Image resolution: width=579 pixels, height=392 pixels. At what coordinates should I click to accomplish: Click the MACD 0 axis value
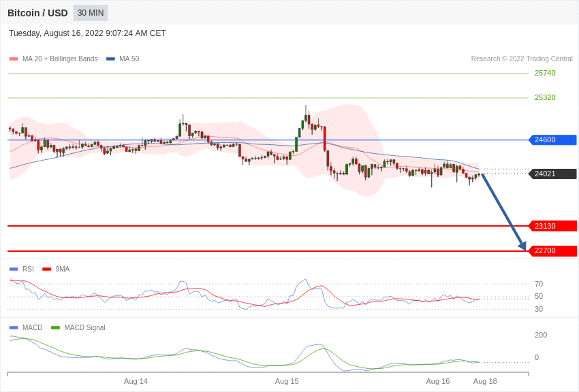[537, 357]
